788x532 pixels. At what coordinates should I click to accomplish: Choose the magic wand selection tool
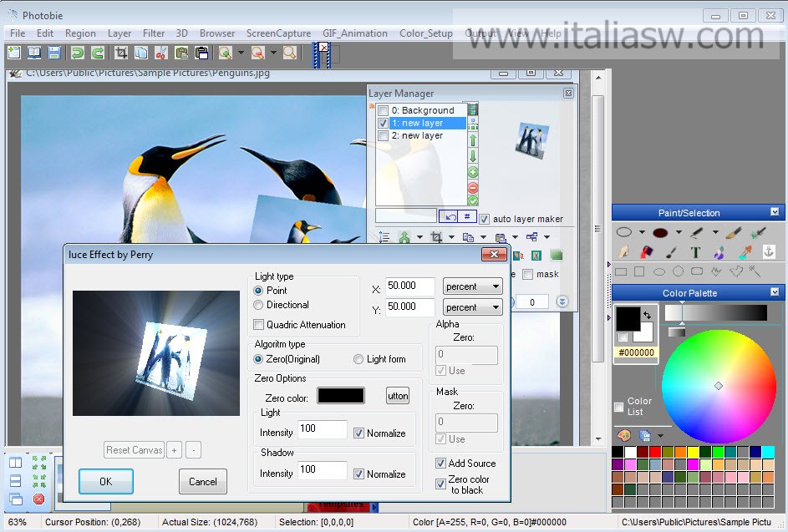coord(755,271)
